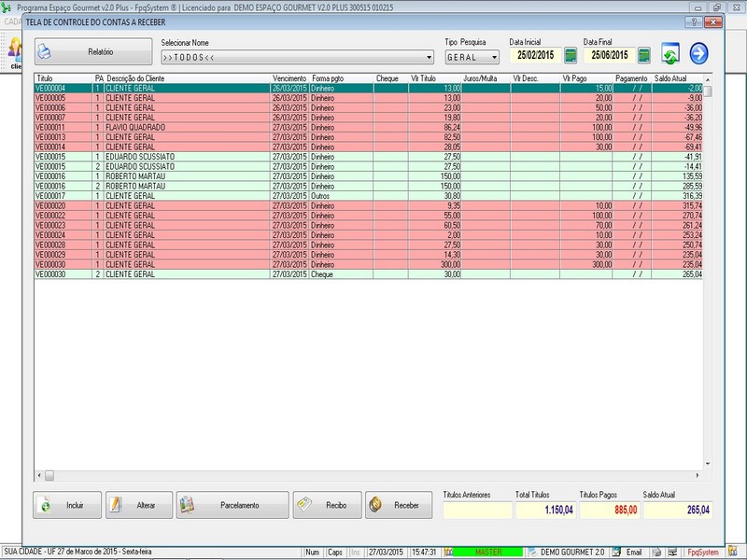Click the Titulo column header
The height and width of the screenshot is (560, 747).
63,78
